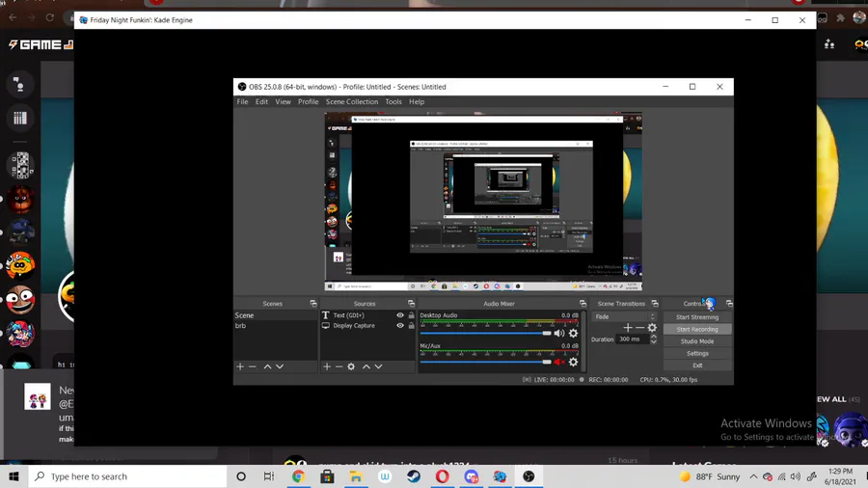Decrease the transition Duration with the down arrow
This screenshot has height=488, width=868.
pos(653,342)
